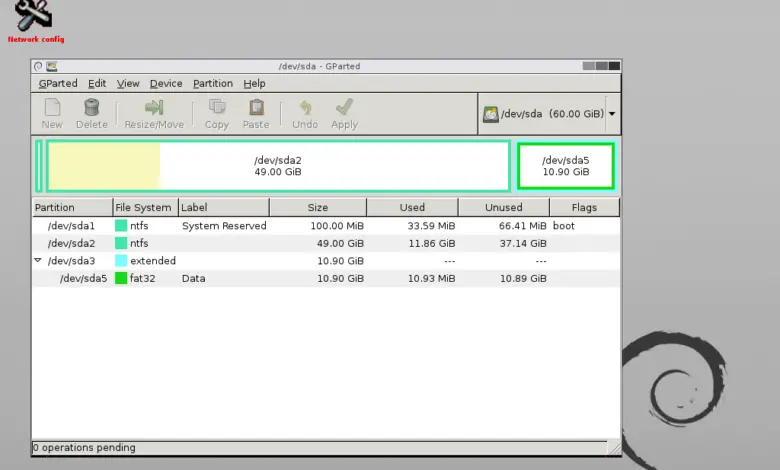Click the Data label cell
This screenshot has width=780, height=470.
(x=194, y=279)
